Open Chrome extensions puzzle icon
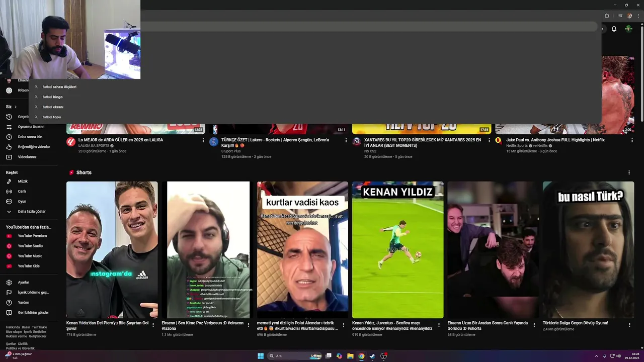Viewport: 644px width, 362px height. click(x=607, y=16)
